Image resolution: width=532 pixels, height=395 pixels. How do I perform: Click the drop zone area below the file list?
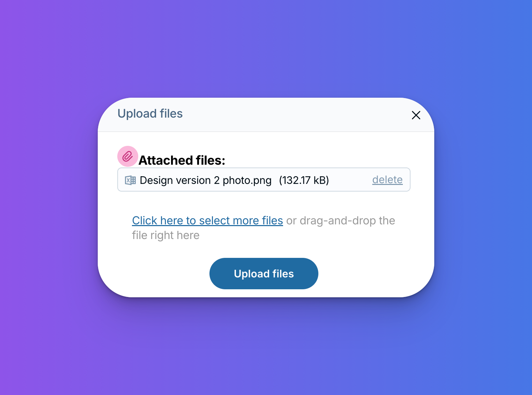click(264, 228)
